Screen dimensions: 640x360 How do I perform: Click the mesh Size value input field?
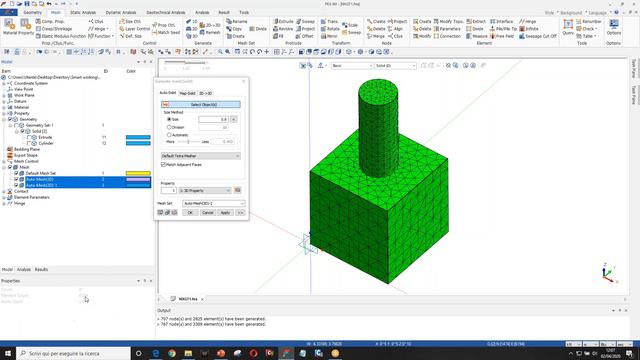[213, 119]
